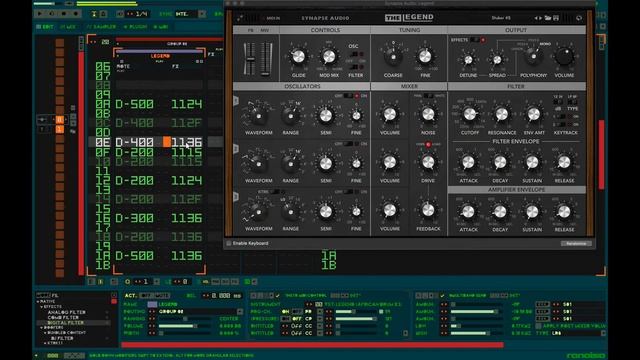Toggle Renoise record/edit mode button

[76, 13]
